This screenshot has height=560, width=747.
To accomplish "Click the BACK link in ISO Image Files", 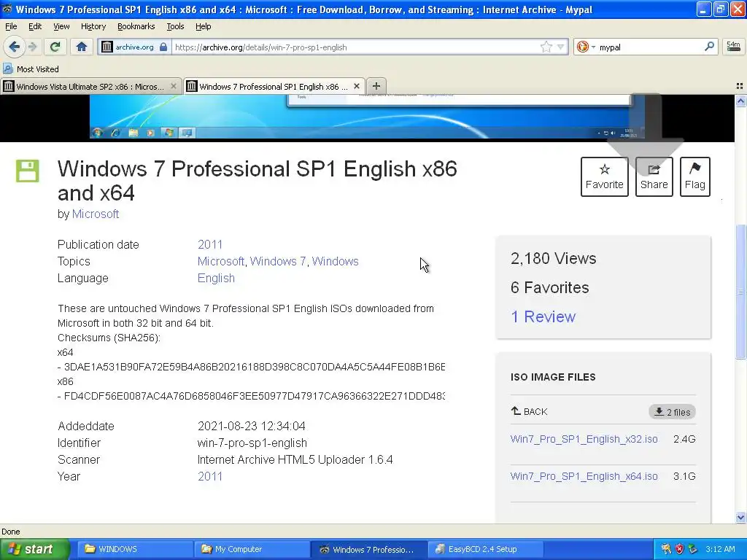I will click(530, 411).
